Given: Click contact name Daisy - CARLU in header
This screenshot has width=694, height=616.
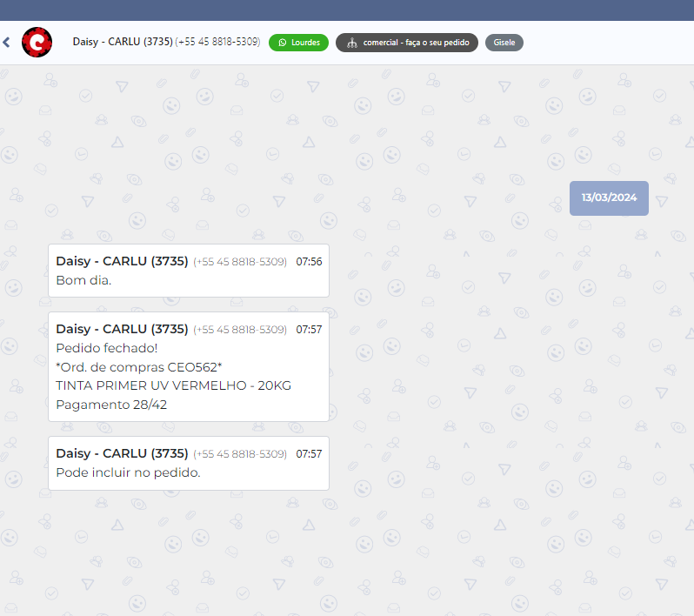Looking at the screenshot, I should (x=122, y=42).
